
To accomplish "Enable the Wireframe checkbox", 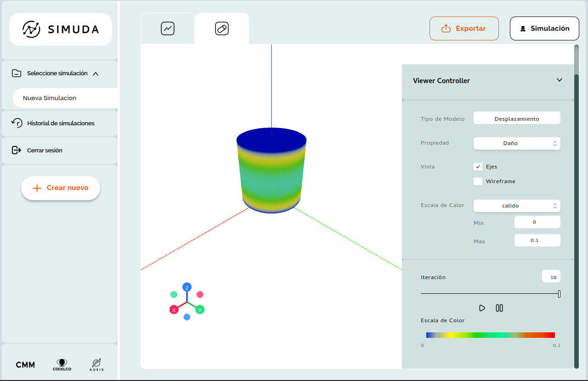I will pos(478,181).
